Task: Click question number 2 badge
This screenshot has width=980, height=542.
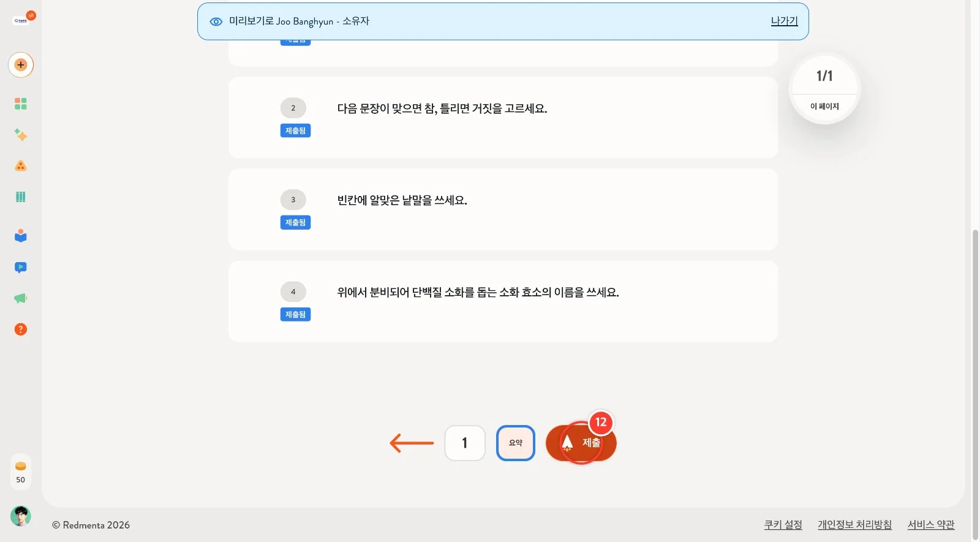Action: (293, 108)
